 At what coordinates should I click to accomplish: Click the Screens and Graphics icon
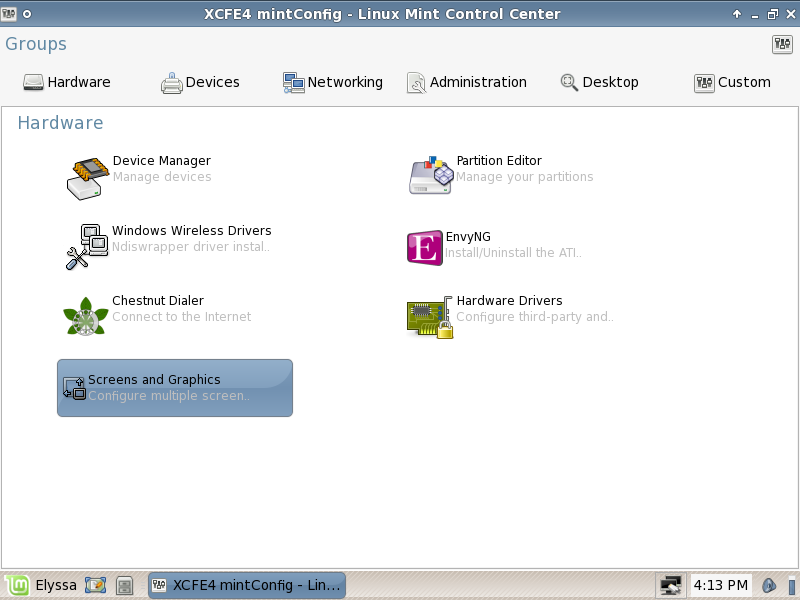(74, 388)
